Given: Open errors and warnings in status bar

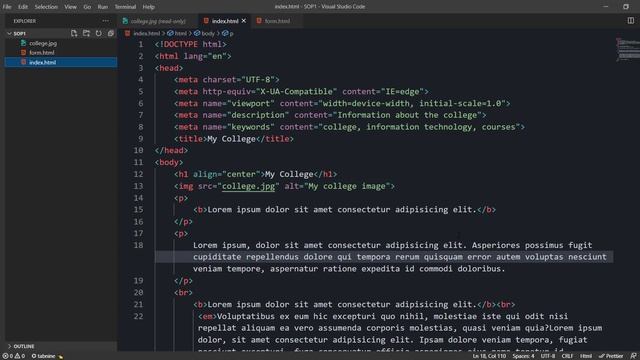Looking at the screenshot, I should click(14, 356).
